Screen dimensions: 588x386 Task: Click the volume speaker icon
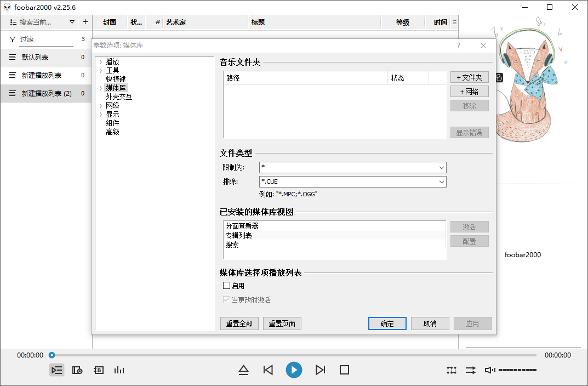click(x=489, y=370)
